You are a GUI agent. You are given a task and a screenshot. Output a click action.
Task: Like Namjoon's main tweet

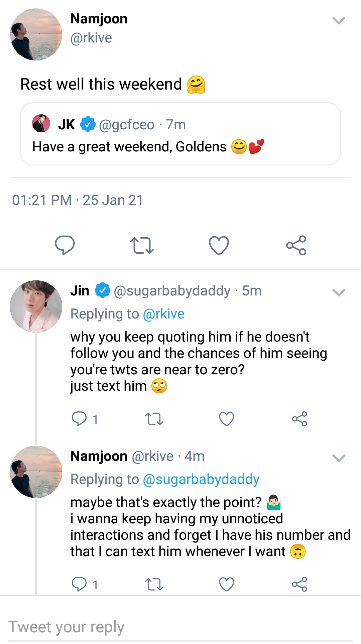pyautogui.click(x=219, y=245)
